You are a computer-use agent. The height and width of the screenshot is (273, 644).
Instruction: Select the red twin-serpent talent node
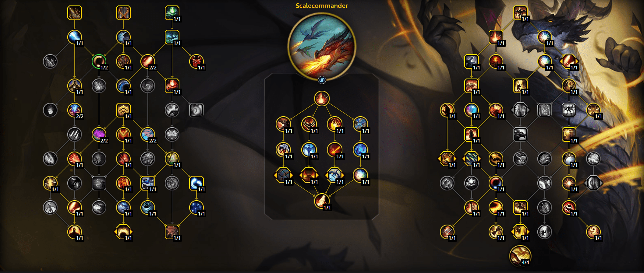pyautogui.click(x=196, y=61)
